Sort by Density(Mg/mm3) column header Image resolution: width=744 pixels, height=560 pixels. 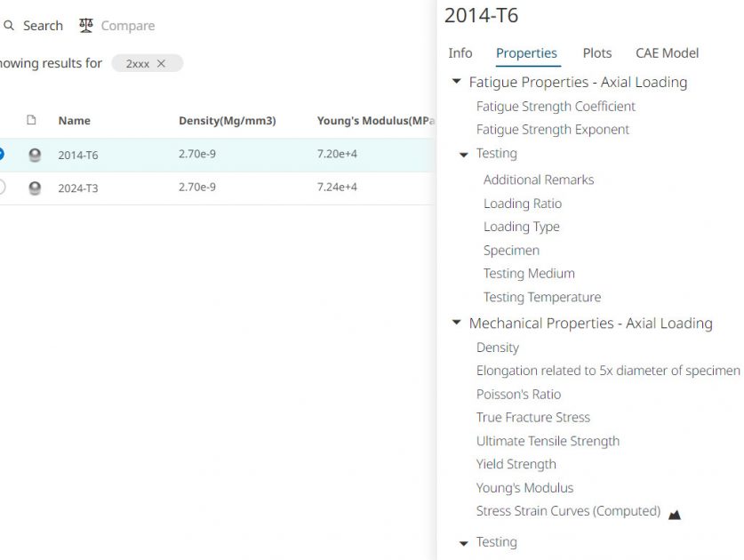228,121
